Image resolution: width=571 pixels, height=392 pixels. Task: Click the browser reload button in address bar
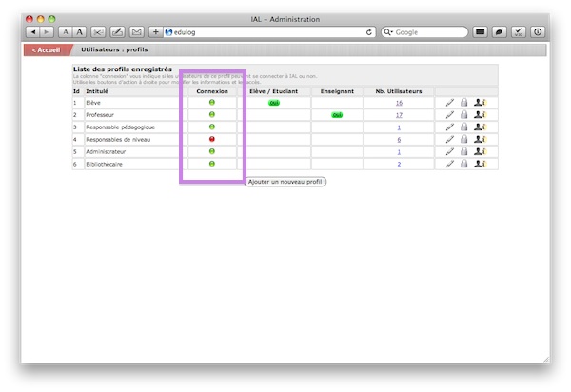coord(369,32)
